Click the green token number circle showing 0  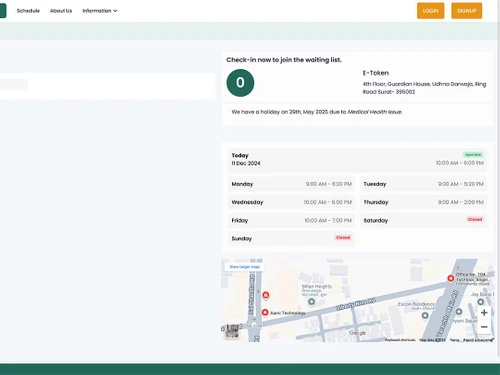tap(240, 83)
